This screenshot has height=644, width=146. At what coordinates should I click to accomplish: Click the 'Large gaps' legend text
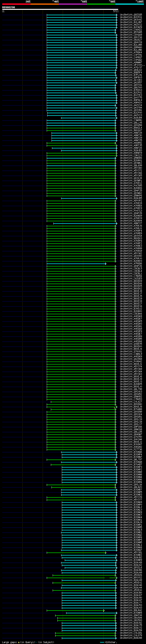click(10, 642)
